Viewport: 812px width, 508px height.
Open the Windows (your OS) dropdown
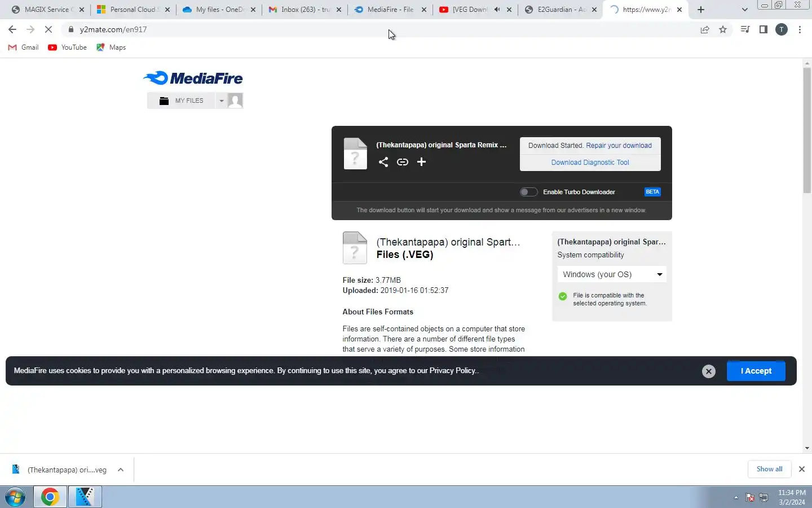tap(612, 274)
